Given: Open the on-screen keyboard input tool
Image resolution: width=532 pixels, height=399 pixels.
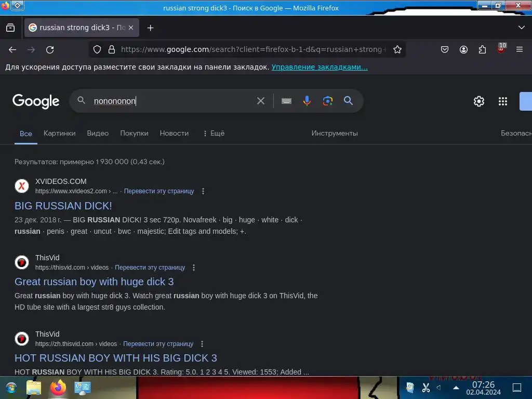Looking at the screenshot, I should (x=286, y=101).
